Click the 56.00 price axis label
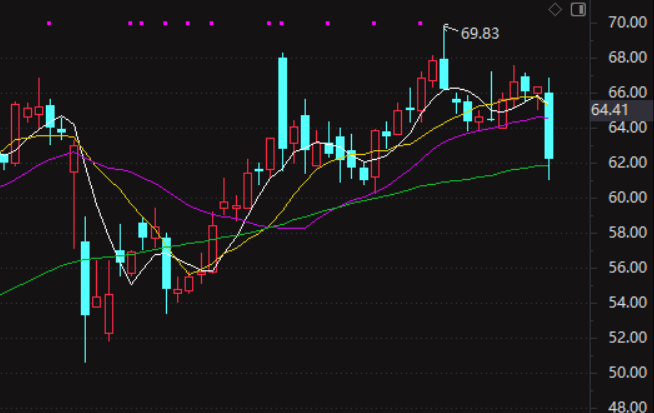This screenshot has width=654, height=413. tap(627, 267)
